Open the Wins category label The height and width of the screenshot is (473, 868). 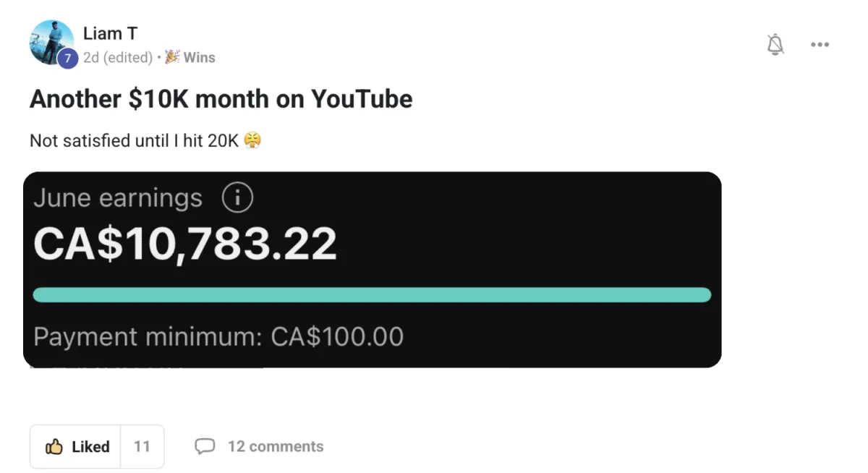click(x=200, y=58)
